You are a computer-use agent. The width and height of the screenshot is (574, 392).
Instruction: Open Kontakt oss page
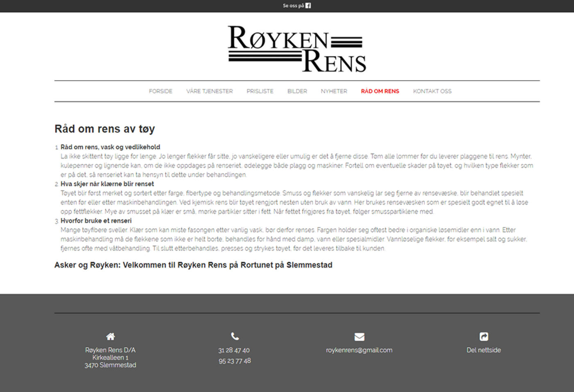click(432, 91)
